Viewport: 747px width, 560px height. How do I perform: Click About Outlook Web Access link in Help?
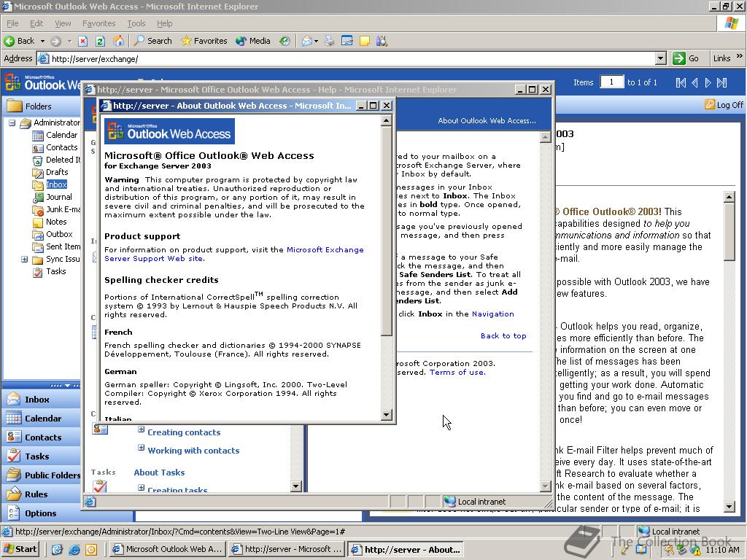(x=487, y=121)
